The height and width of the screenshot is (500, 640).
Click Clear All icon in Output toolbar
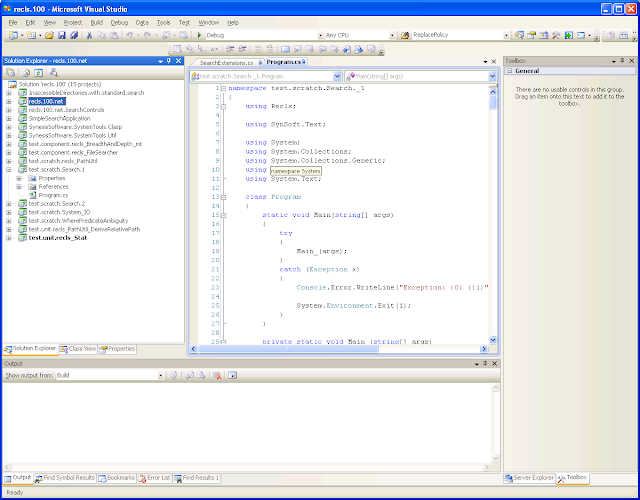click(x=218, y=376)
